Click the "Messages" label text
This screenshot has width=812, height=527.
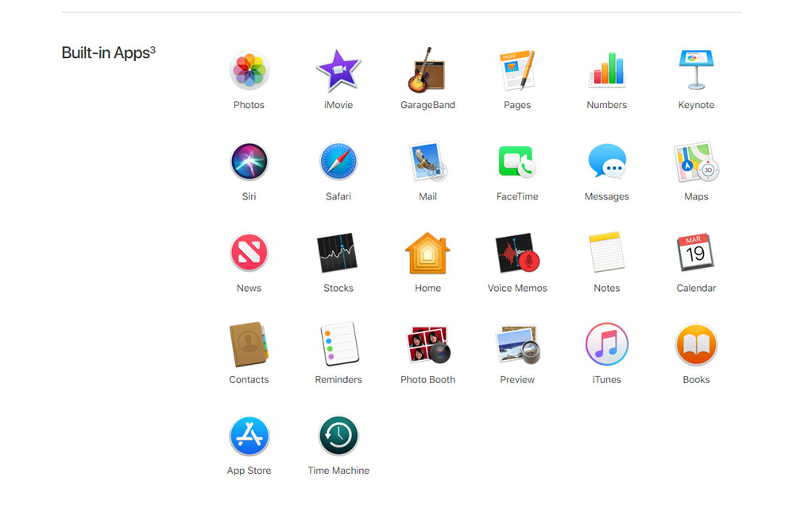[x=606, y=197]
